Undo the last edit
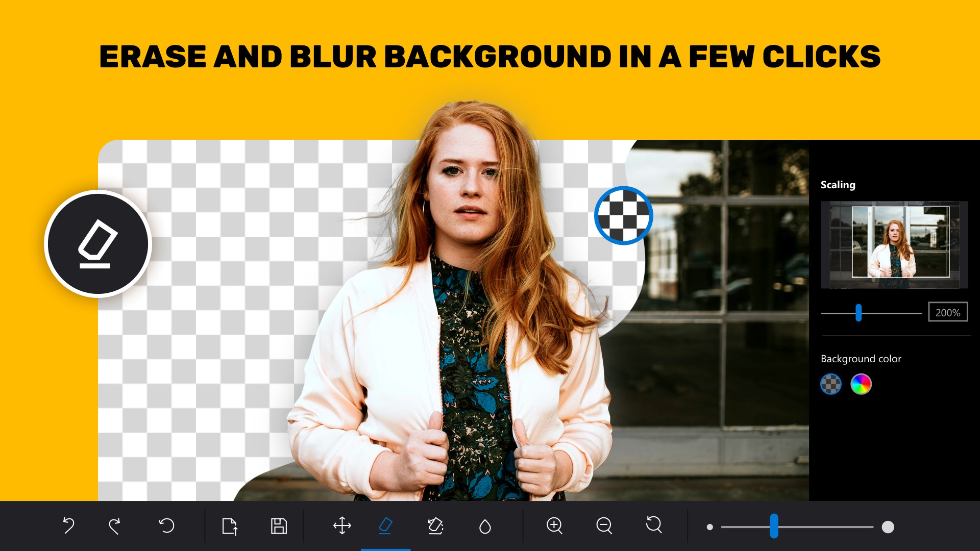Viewport: 980px width, 551px height. (x=68, y=525)
